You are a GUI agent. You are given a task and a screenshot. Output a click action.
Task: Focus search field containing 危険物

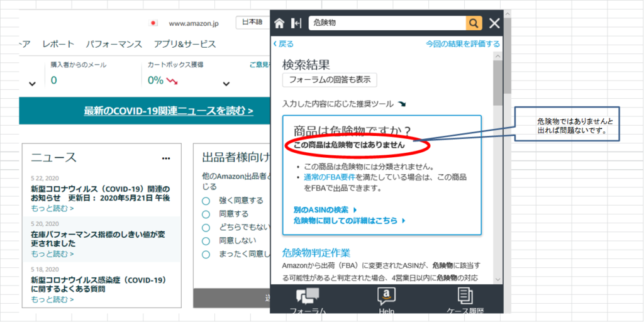[387, 23]
